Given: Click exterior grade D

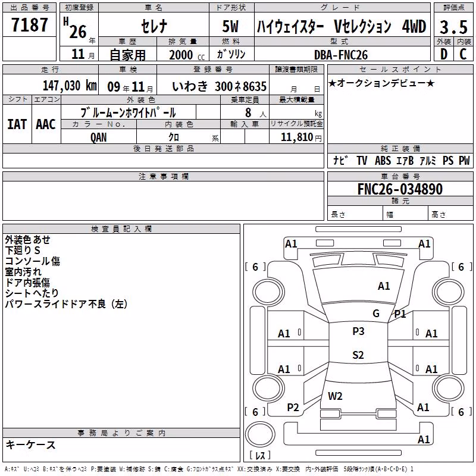Looking at the screenshot, I should [443, 54].
